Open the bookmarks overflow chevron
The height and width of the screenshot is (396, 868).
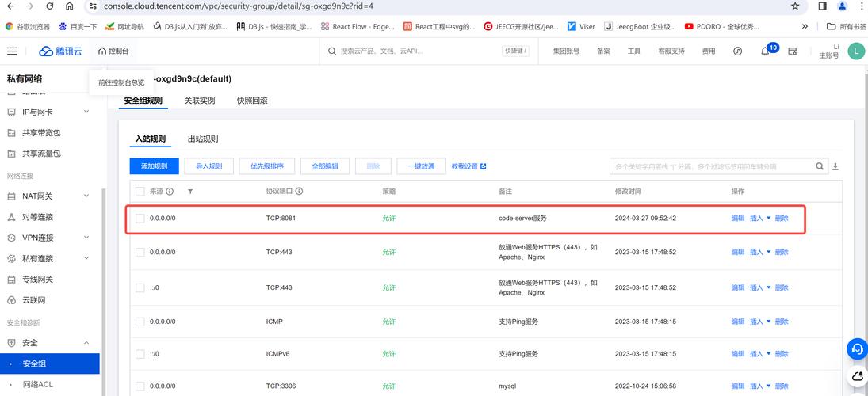pyautogui.click(x=805, y=26)
